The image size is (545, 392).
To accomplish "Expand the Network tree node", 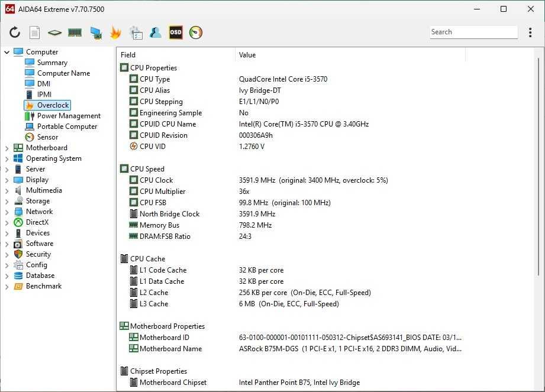I will coord(7,212).
